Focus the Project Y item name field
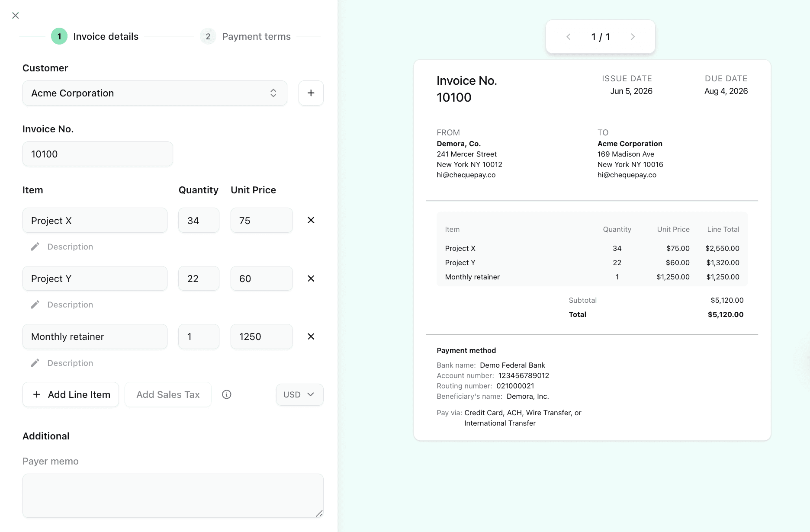 [x=95, y=279]
